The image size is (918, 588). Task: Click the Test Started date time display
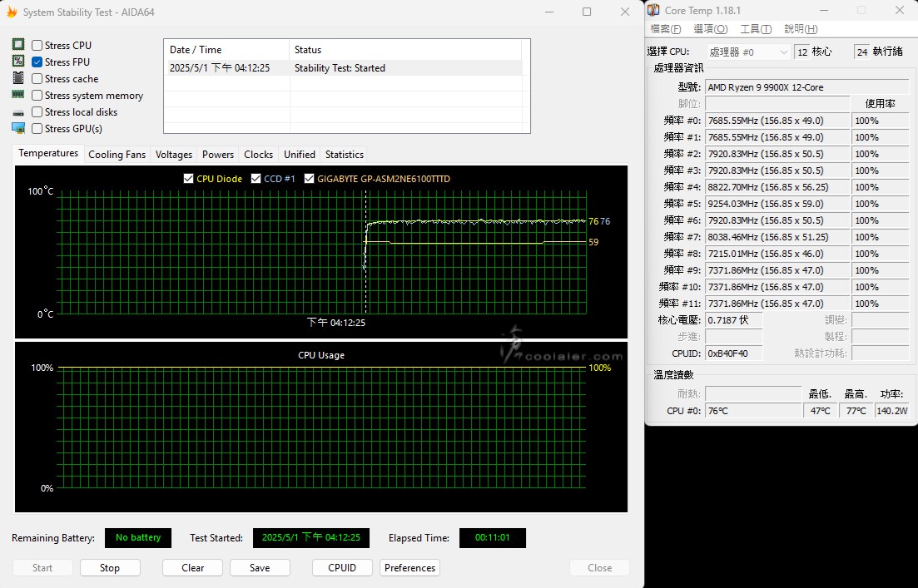point(311,538)
